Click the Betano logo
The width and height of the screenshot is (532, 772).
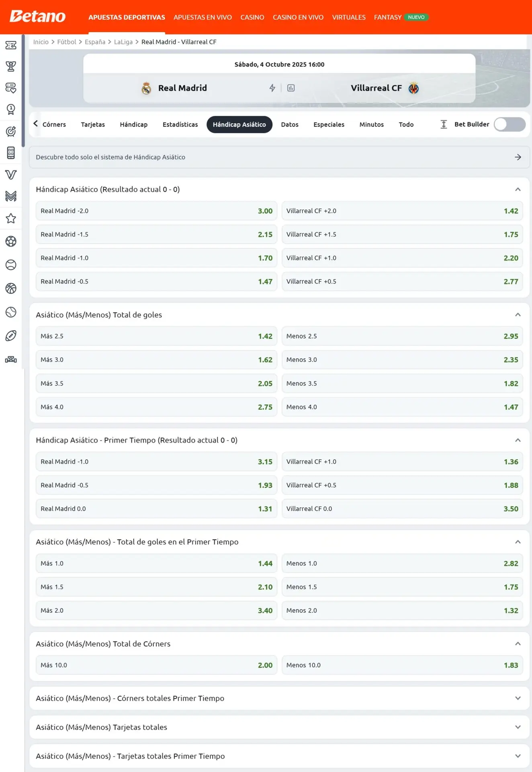(x=37, y=17)
